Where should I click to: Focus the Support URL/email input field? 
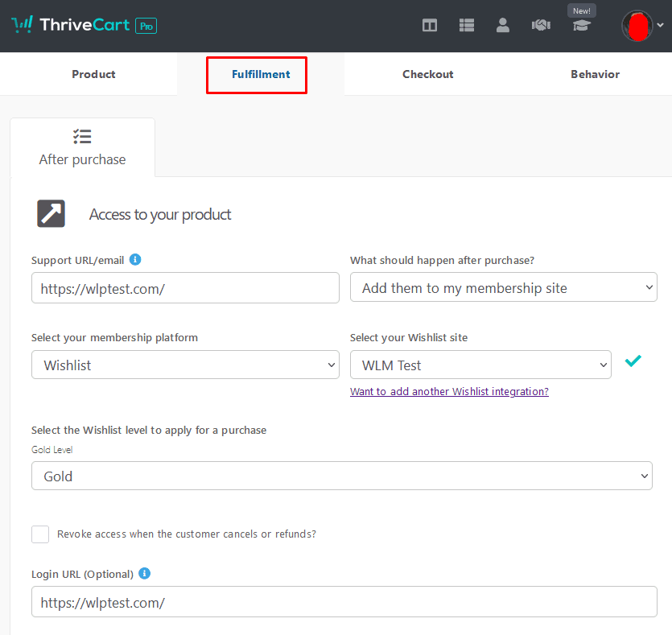185,288
